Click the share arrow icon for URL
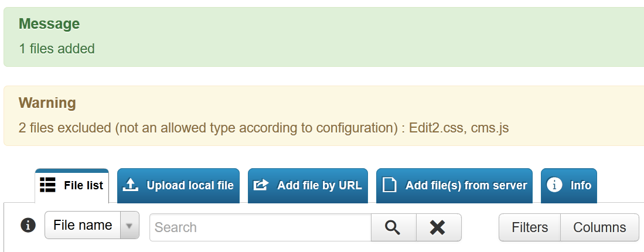Viewport: 644px width, 252px height. tap(261, 185)
